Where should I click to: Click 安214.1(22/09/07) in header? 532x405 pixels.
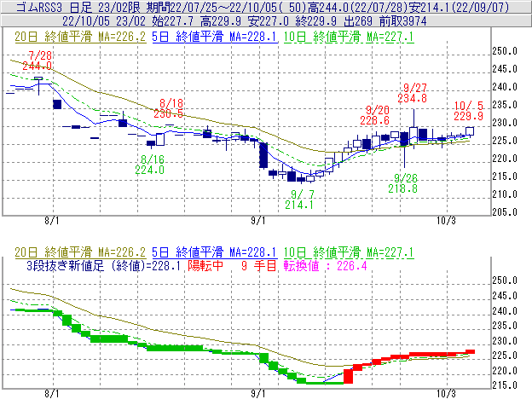click(x=460, y=7)
